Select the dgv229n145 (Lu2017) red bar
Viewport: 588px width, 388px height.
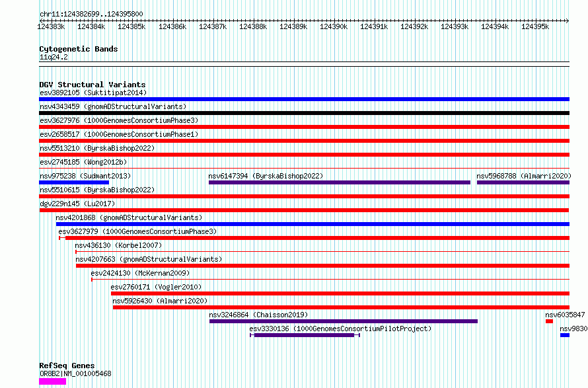point(304,210)
